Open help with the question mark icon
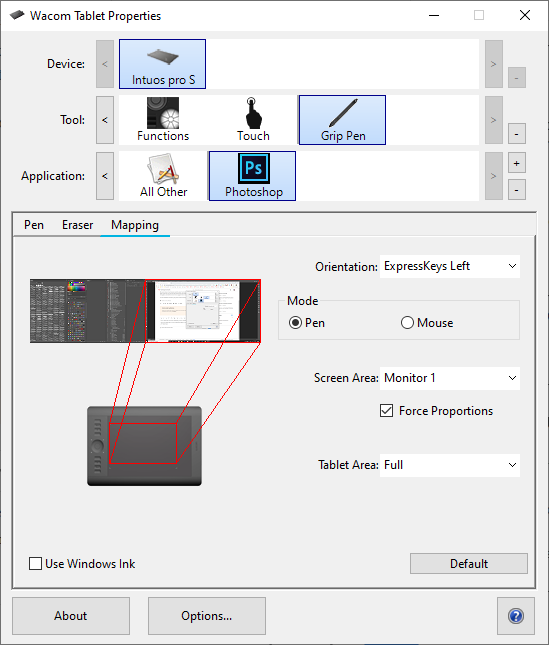The height and width of the screenshot is (645, 549). coord(516,616)
